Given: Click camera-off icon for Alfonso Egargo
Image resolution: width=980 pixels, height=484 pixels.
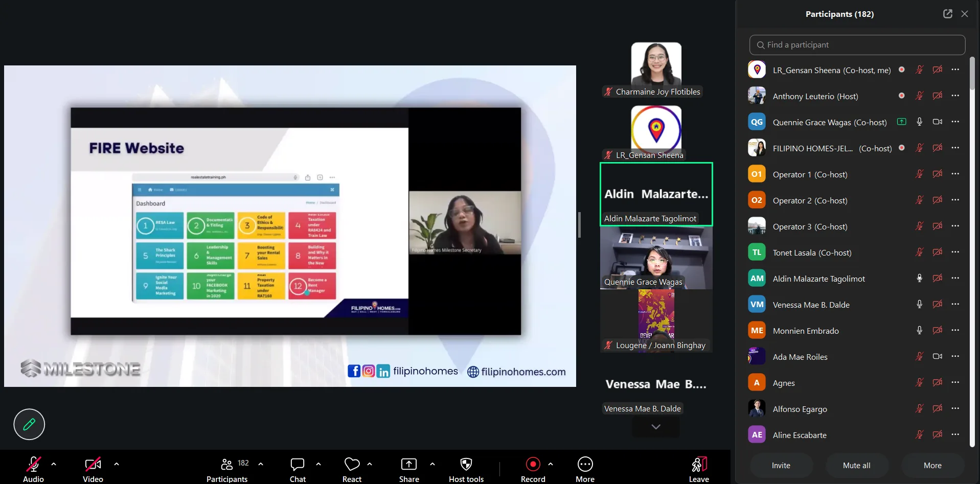Looking at the screenshot, I should (938, 408).
